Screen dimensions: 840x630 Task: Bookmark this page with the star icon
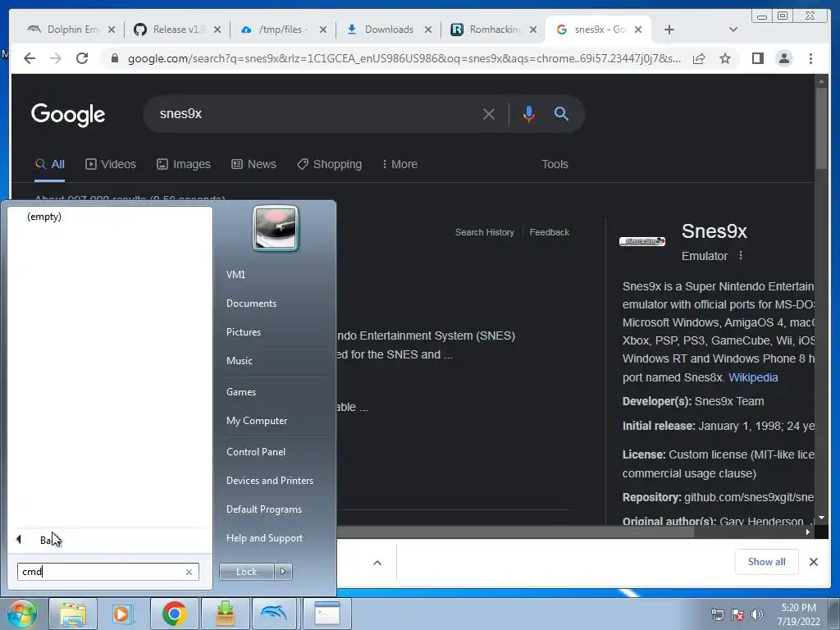click(725, 58)
